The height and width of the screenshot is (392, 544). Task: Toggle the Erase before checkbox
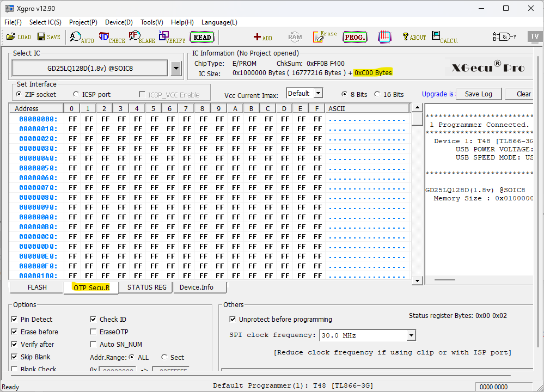pos(14,332)
